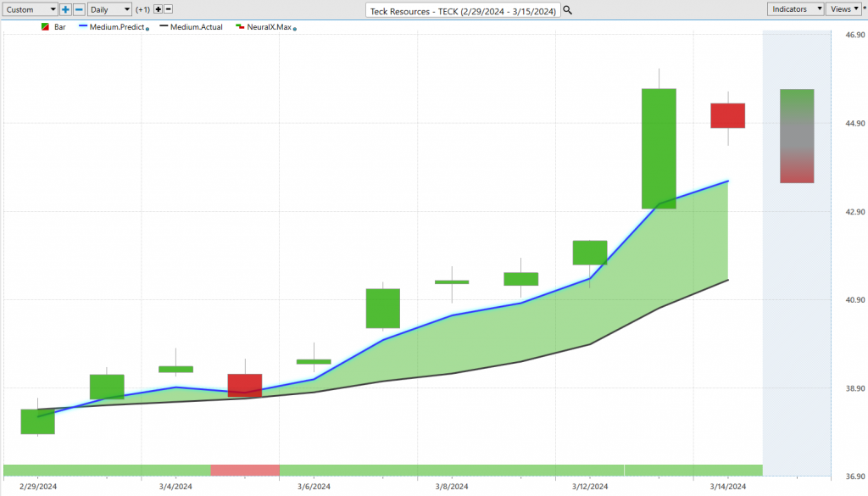Viewport: 868px width, 496px height.
Task: Click the 3/6/2024 date axis label
Action: (x=314, y=487)
